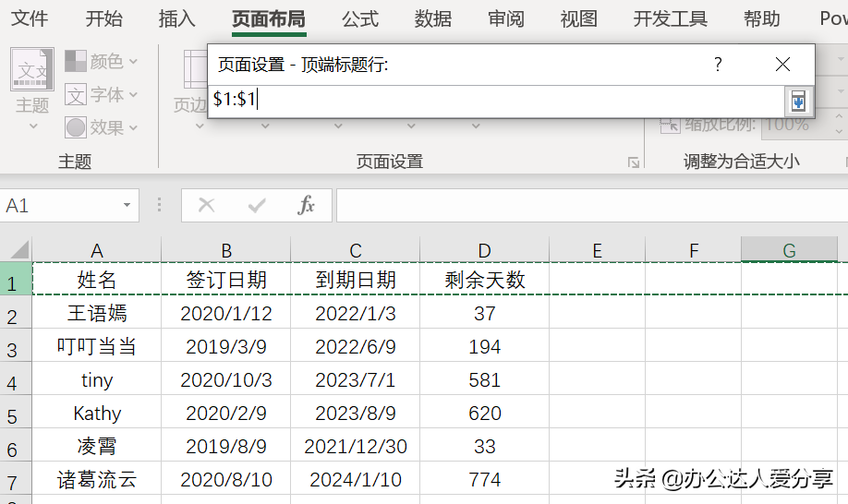Select the cell containing Kathy

[97, 413]
